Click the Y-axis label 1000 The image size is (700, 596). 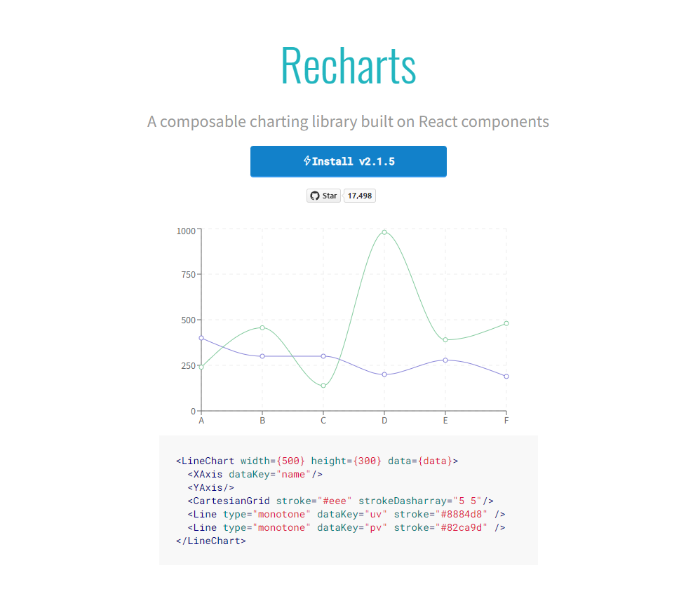point(186,231)
